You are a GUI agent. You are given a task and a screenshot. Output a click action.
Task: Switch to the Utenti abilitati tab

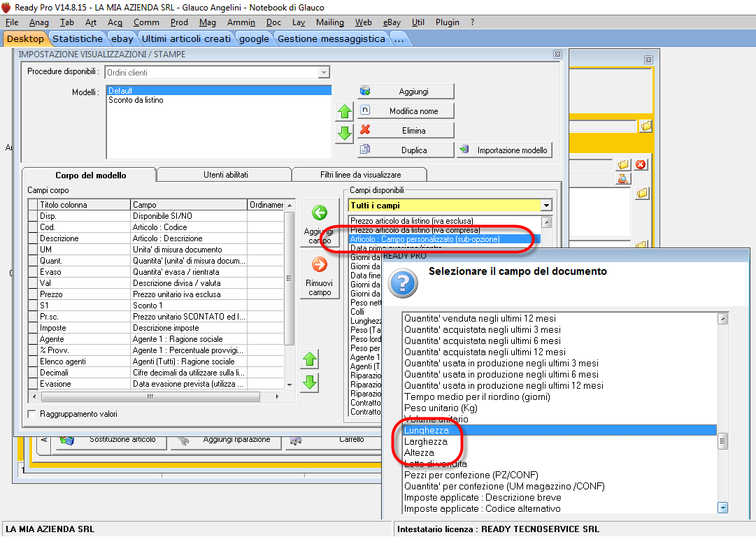click(225, 174)
